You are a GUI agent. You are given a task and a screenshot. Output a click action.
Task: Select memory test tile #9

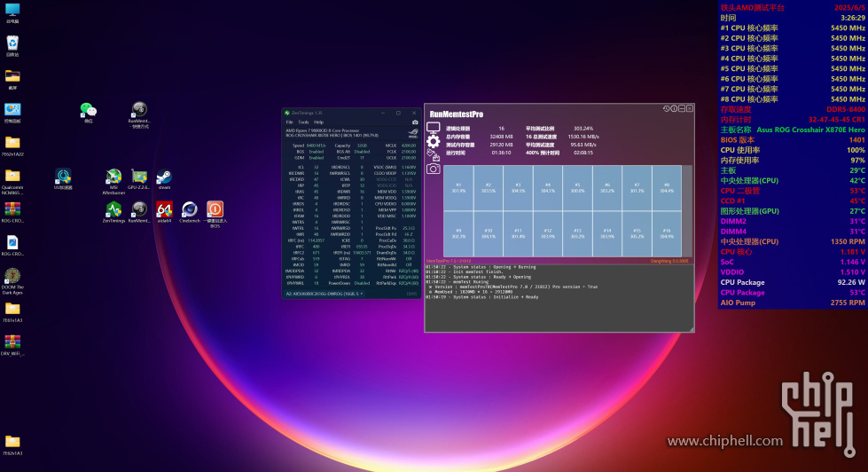(x=458, y=234)
